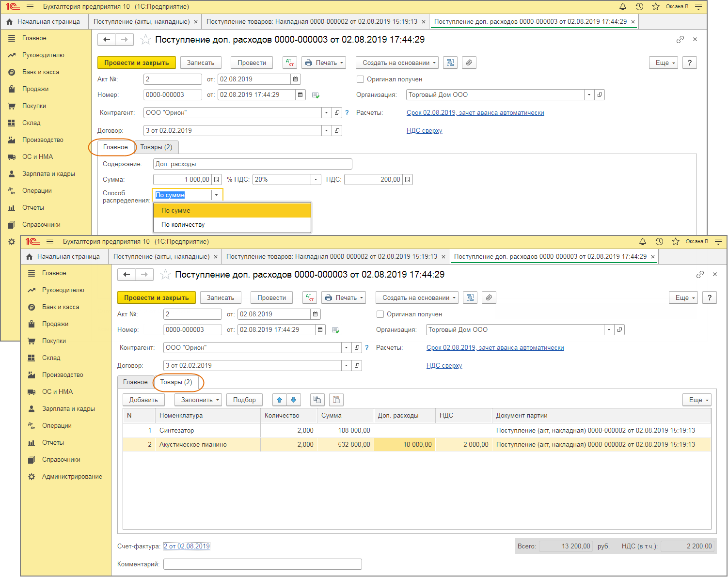Open Поступление товаров: Накладная tab in front window

(332, 257)
